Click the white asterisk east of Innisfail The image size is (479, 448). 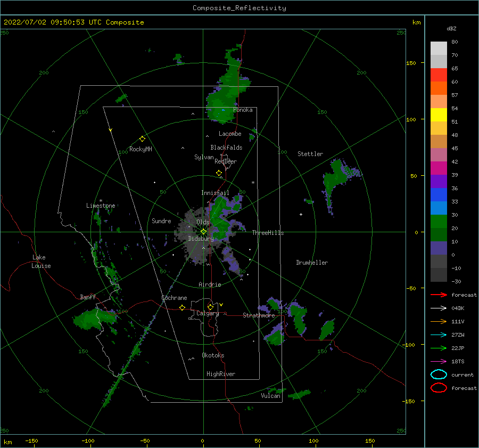click(253, 183)
